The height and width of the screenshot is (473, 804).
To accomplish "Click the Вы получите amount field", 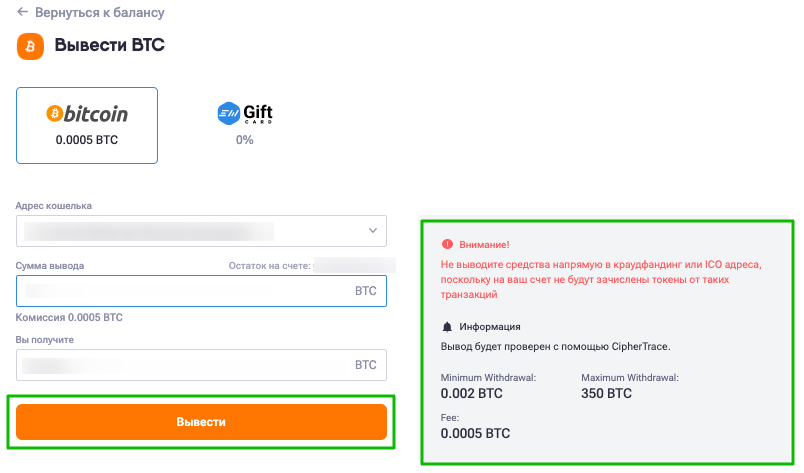I will 201,365.
